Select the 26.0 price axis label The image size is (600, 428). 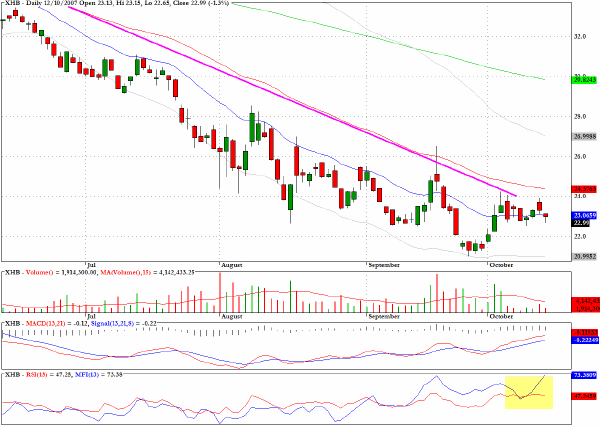coord(580,156)
